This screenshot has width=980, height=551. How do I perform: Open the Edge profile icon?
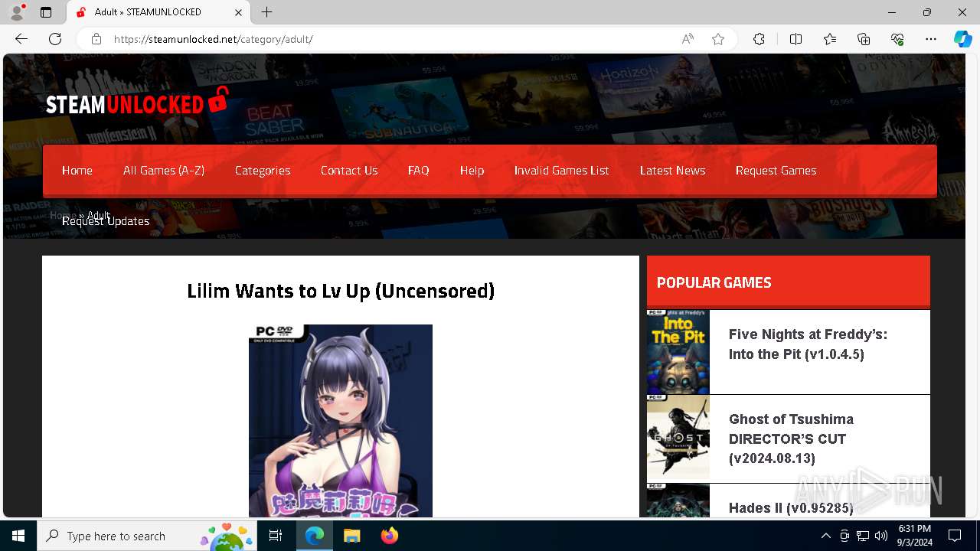click(17, 12)
